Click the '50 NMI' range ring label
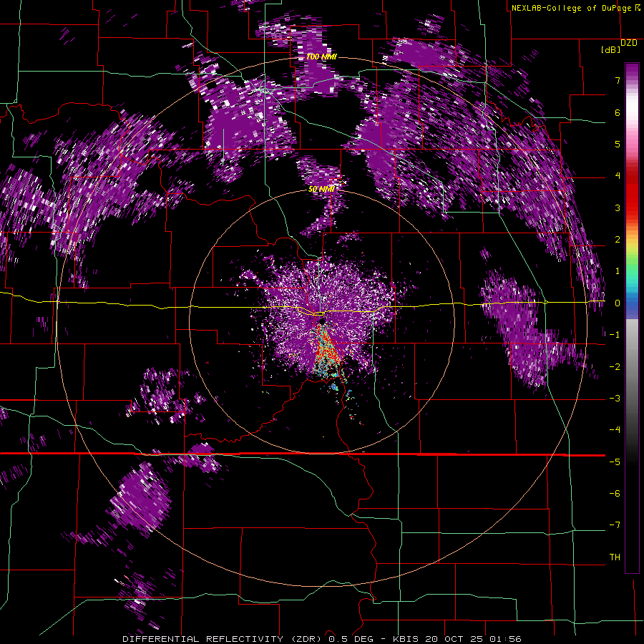The height and width of the screenshot is (644, 644). (x=321, y=189)
